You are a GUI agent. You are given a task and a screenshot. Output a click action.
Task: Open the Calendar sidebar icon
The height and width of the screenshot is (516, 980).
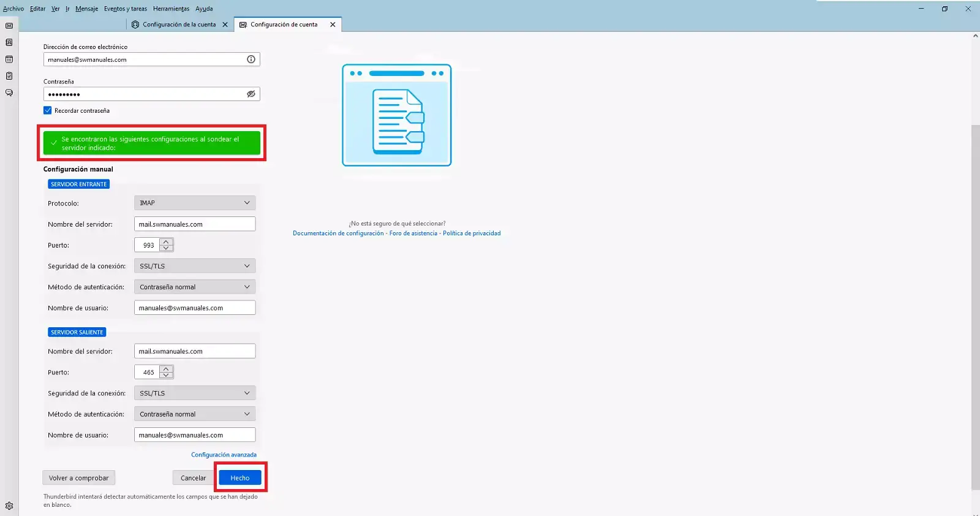[9, 59]
